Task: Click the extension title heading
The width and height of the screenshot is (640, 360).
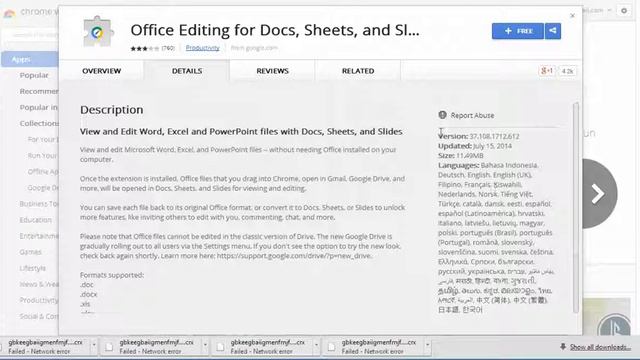Action: pyautogui.click(x=275, y=30)
